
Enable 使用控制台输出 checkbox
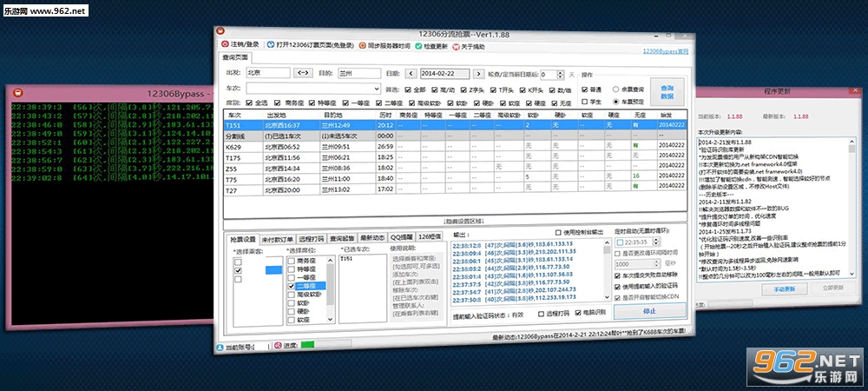tap(558, 232)
